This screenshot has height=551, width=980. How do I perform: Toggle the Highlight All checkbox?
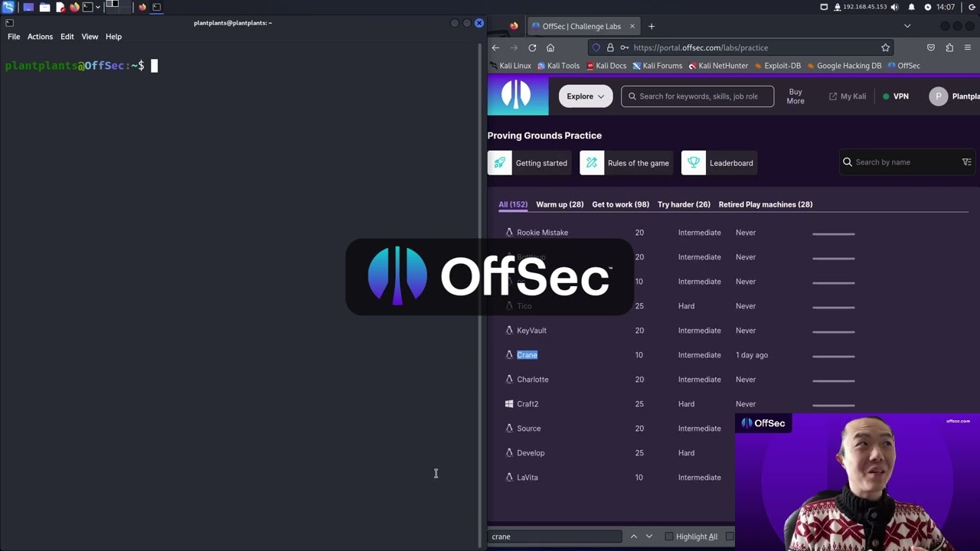pyautogui.click(x=669, y=536)
